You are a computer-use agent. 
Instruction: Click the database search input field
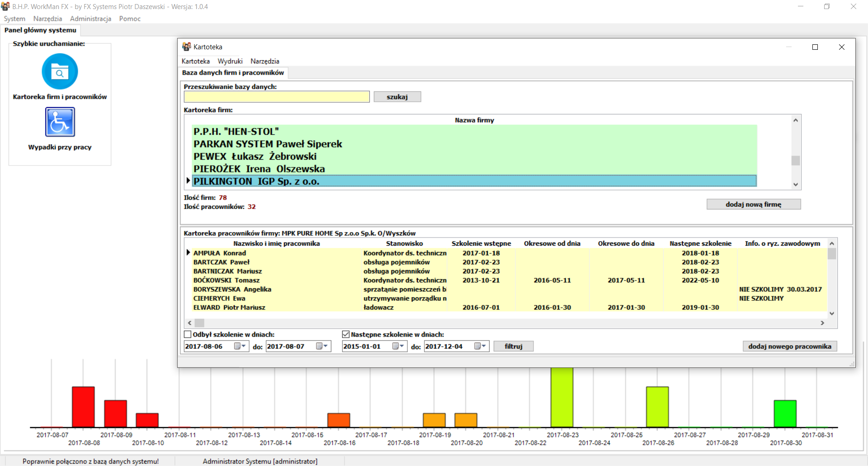277,97
